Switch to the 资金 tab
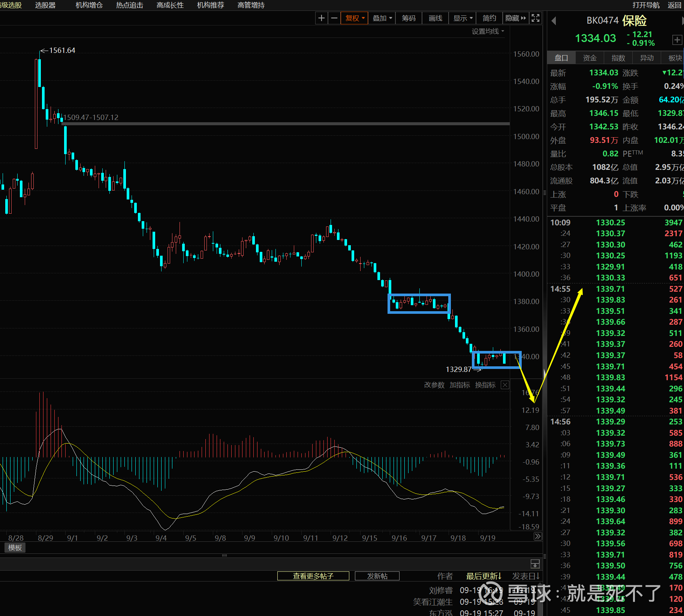This screenshot has width=684, height=616. 590,58
